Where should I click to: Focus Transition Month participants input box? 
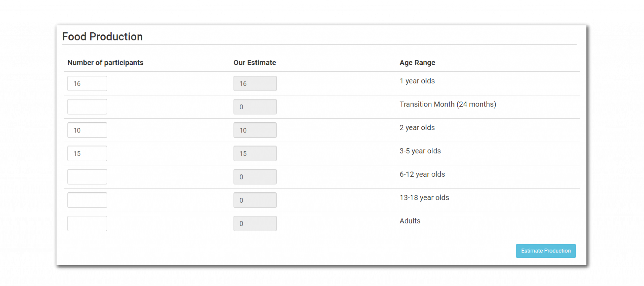coord(87,107)
